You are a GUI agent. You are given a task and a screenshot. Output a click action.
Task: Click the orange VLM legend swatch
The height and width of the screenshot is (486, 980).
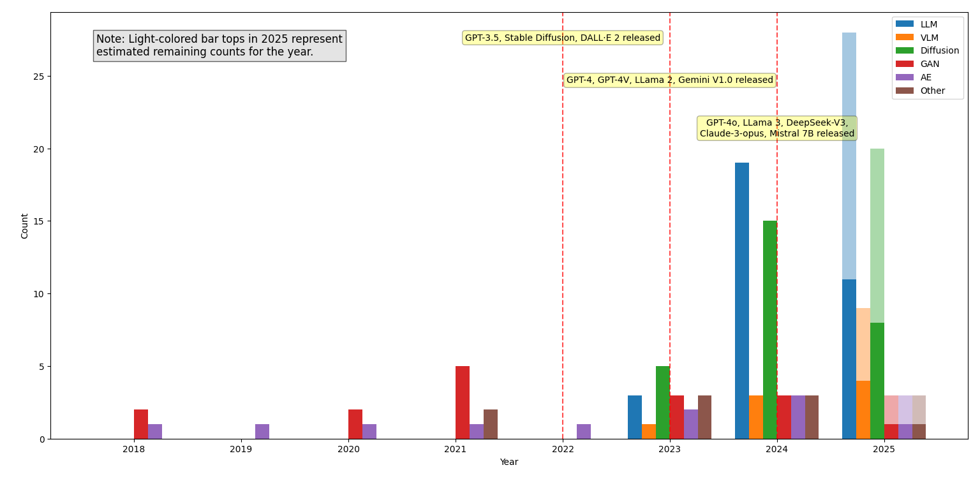click(x=905, y=38)
